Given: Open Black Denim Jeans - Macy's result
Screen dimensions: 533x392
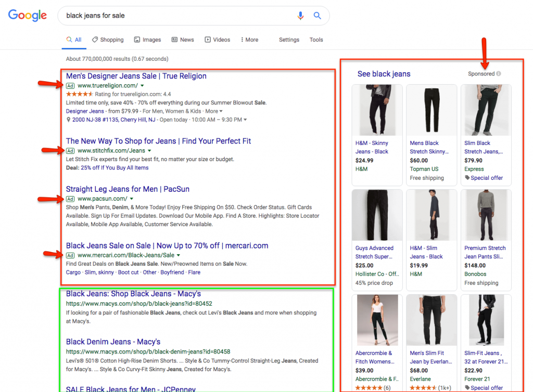Looking at the screenshot, I should (113, 342).
